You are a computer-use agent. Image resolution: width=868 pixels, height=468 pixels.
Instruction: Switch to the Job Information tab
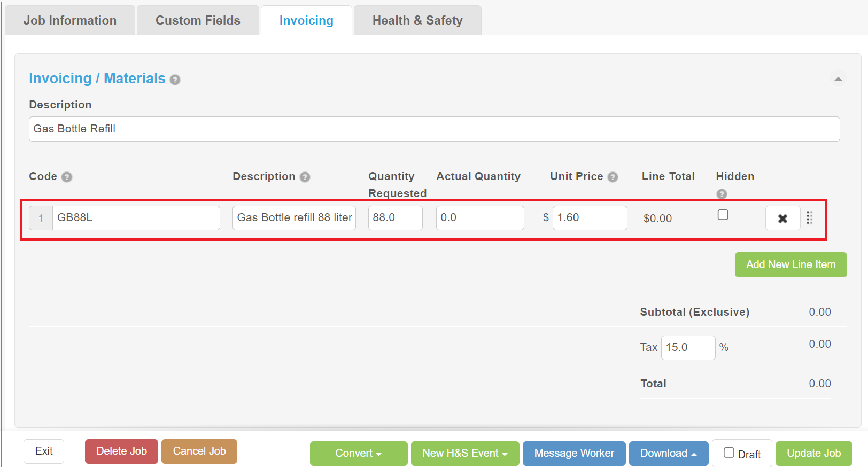70,20
